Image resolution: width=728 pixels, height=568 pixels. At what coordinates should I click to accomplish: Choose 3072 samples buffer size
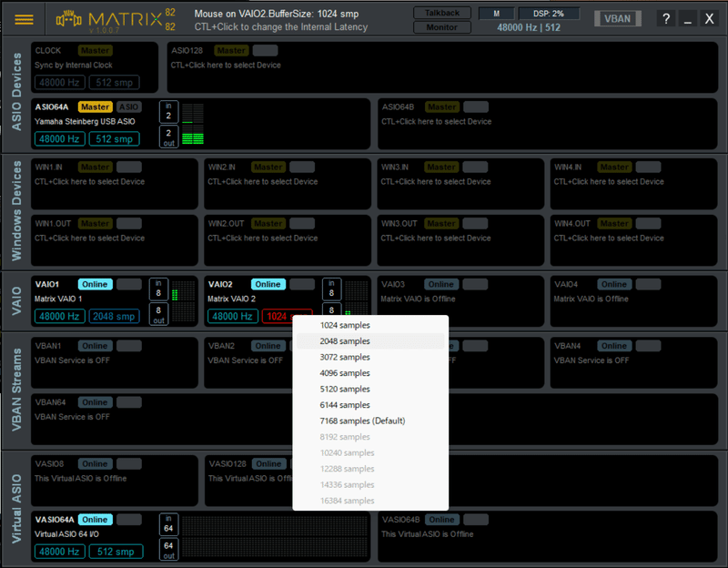click(370, 357)
